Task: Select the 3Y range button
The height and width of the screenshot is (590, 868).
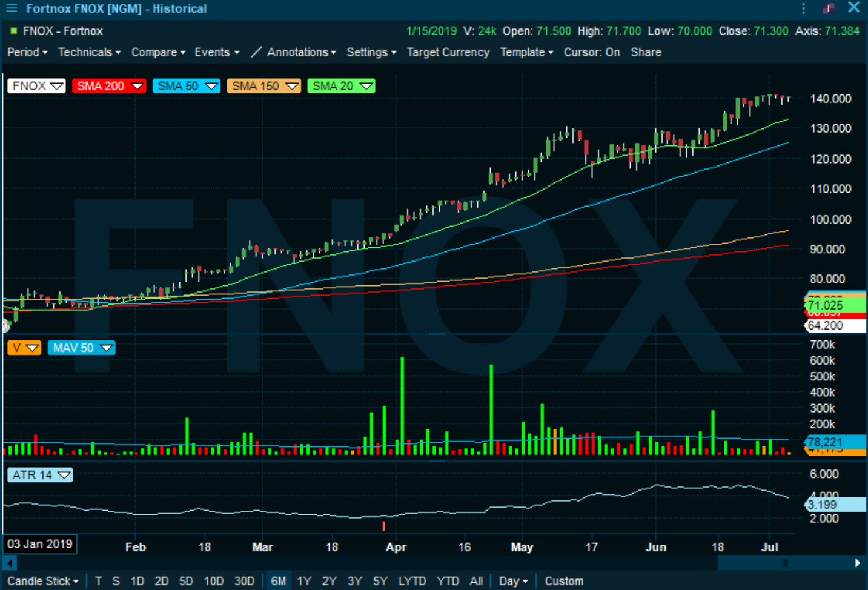Action: click(x=354, y=581)
